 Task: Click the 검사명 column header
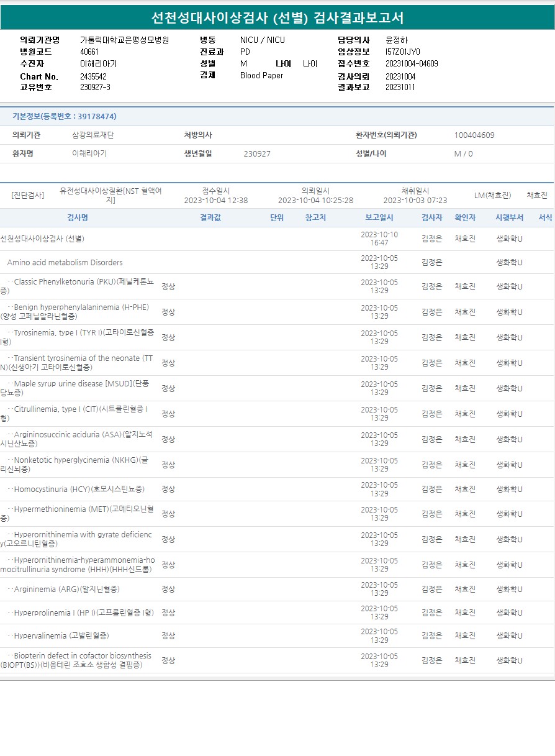pos(78,218)
